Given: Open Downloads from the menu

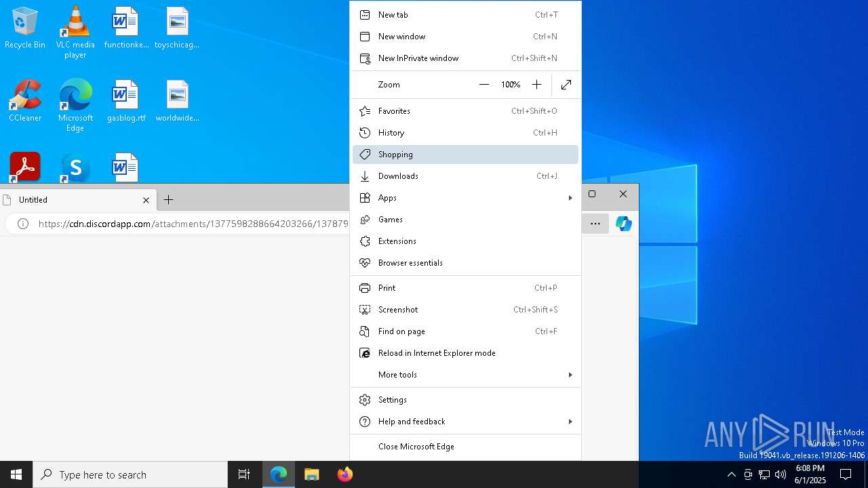Looking at the screenshot, I should (x=465, y=176).
